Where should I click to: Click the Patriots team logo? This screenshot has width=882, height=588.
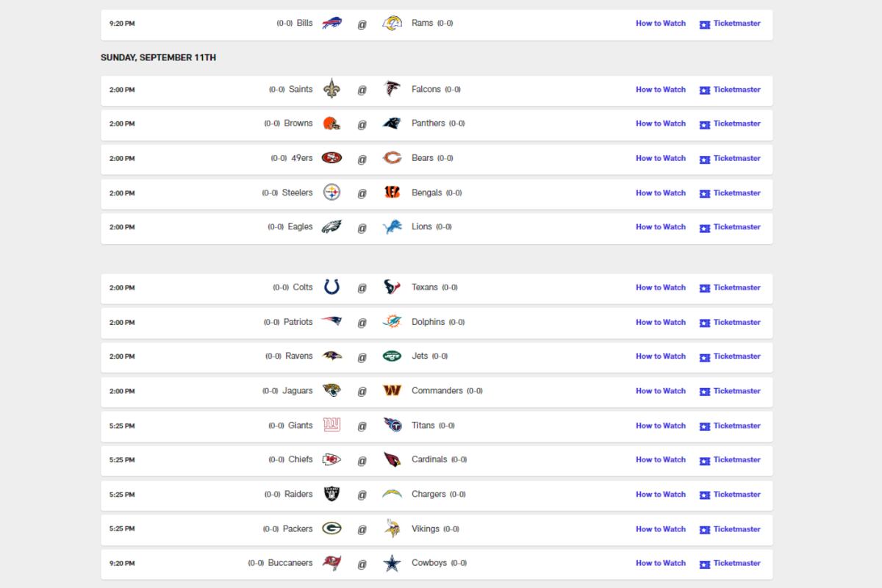point(332,322)
